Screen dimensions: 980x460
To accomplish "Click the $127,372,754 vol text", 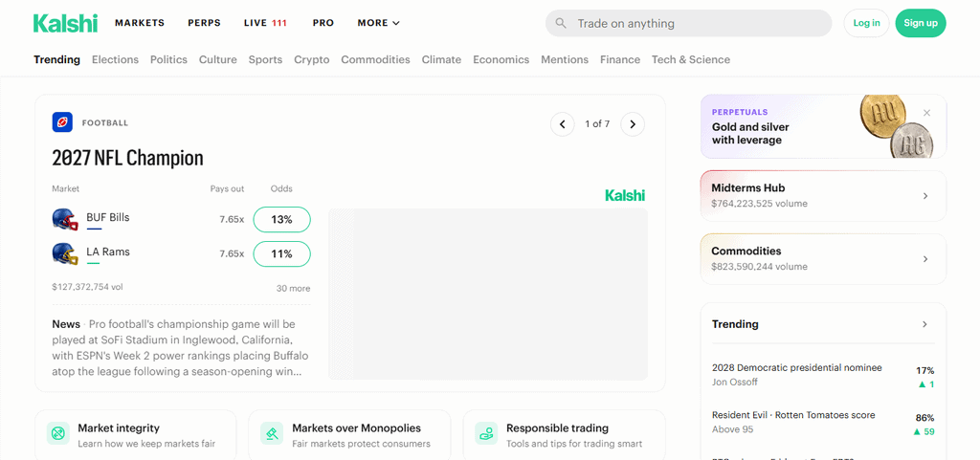I will pos(87,287).
